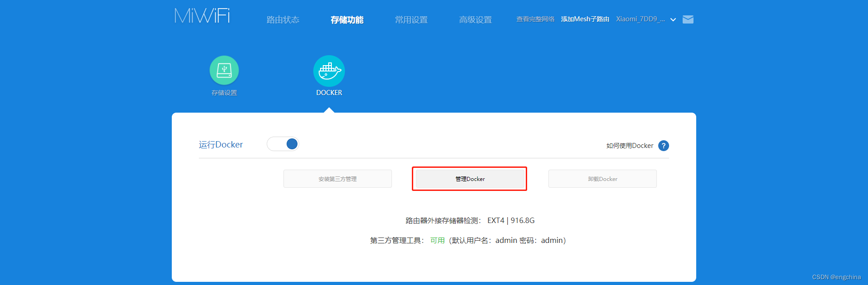
Task: Open the mail envelope icon
Action: tap(688, 19)
